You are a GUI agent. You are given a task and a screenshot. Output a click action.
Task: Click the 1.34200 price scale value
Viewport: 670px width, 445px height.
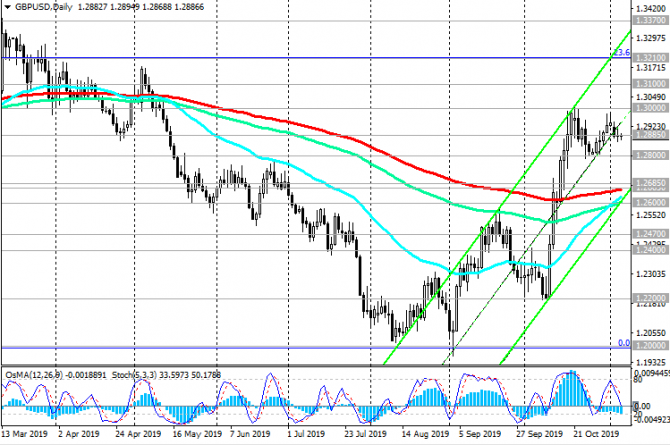pos(651,8)
